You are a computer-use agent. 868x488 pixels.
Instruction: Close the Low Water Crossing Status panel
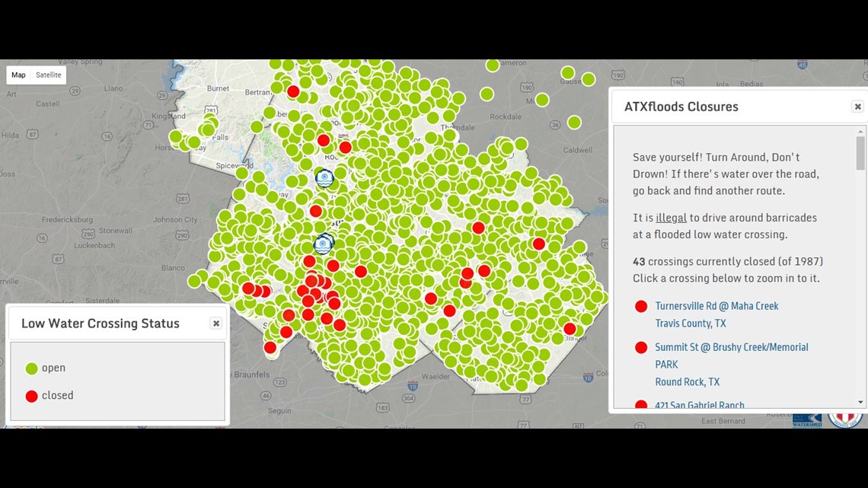tap(216, 324)
